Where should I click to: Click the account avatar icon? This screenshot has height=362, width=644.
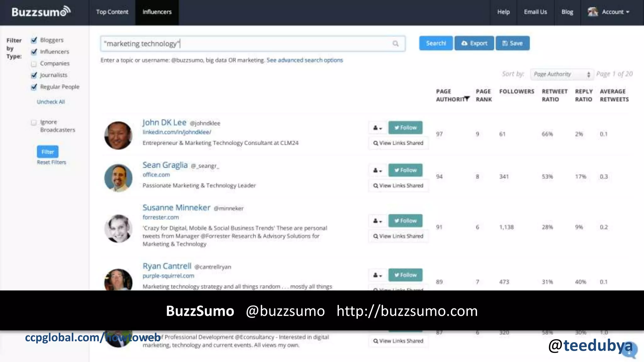(x=593, y=12)
